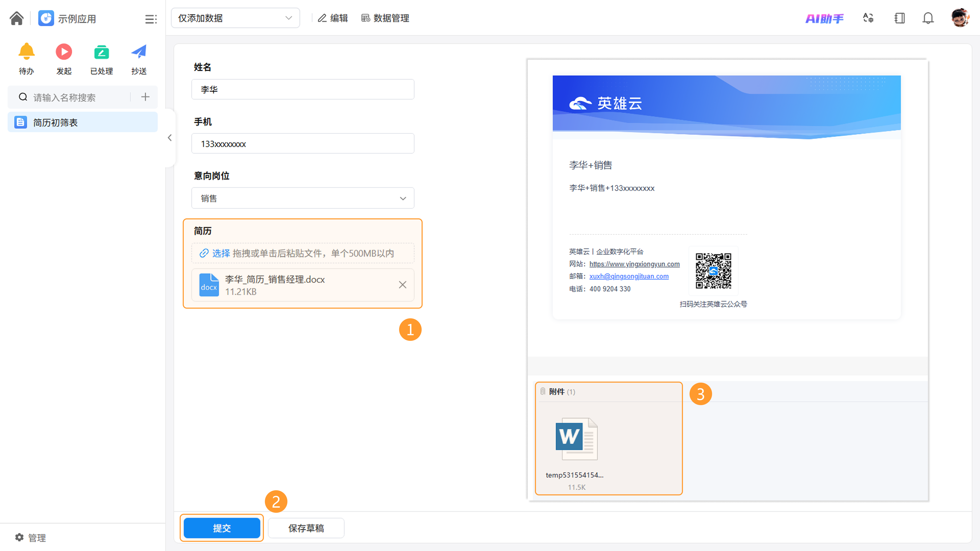Click the 发起 play icon
Screen dimensions: 980x551
click(64, 52)
